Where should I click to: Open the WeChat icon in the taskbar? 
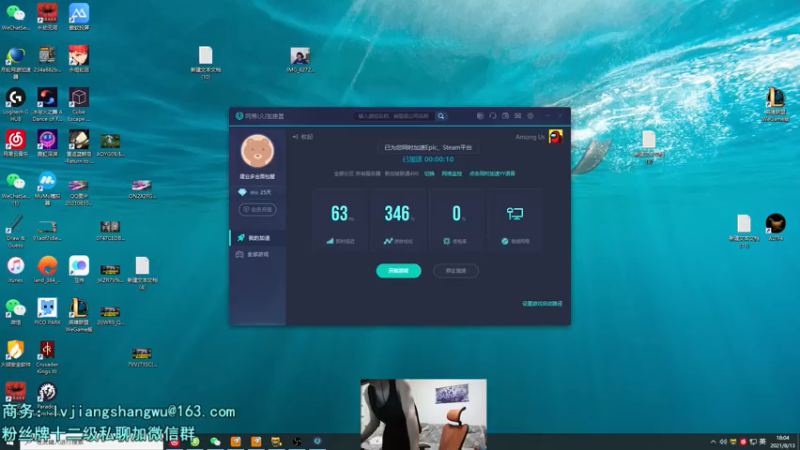(215, 442)
